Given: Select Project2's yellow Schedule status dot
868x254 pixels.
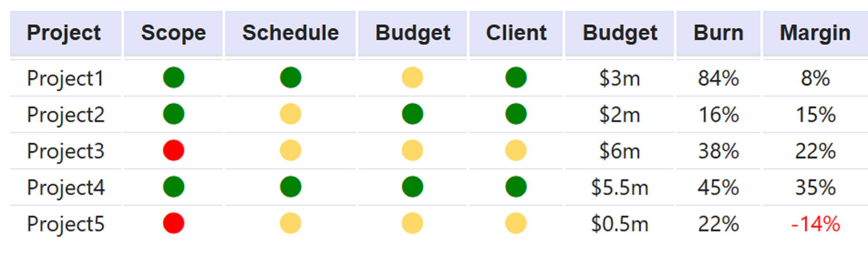Looking at the screenshot, I should (x=290, y=114).
